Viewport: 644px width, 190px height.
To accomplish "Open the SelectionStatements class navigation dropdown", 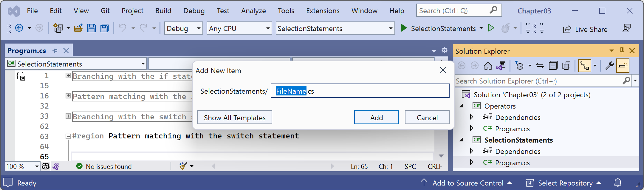I will (76, 64).
